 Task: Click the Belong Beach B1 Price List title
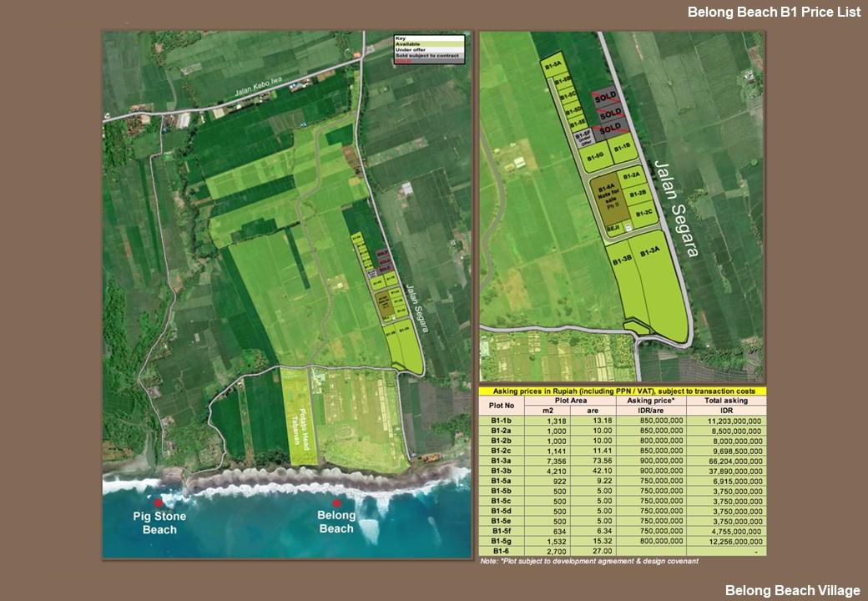pyautogui.click(x=773, y=13)
